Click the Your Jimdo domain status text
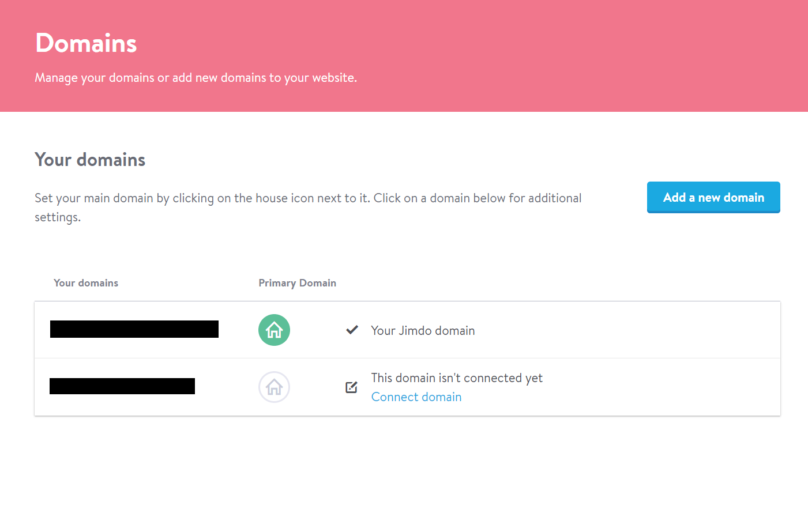Viewport: 808px width, 532px height. [x=423, y=331]
